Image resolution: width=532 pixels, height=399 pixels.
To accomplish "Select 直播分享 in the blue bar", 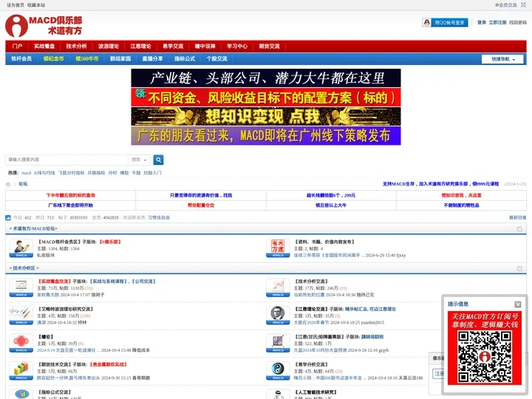I will click(x=153, y=58).
